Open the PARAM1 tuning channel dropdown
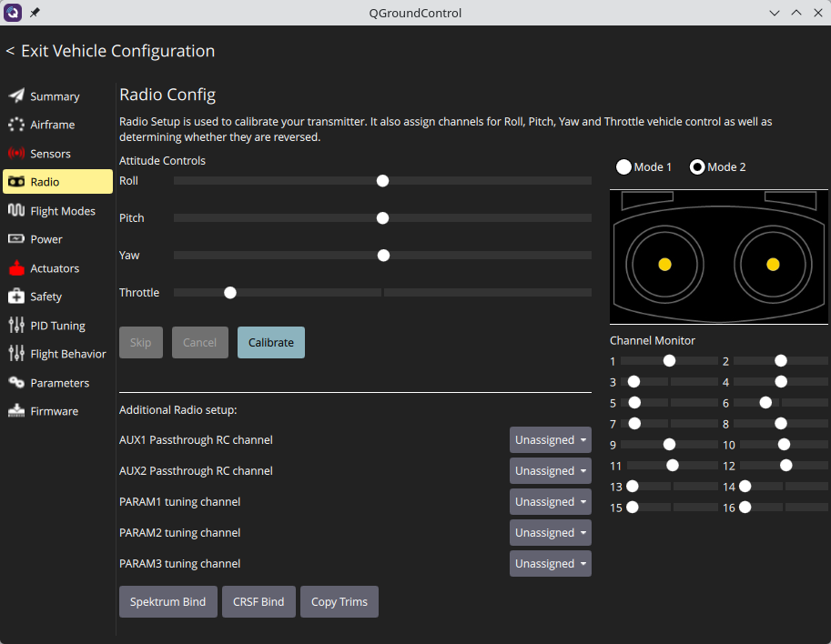The height and width of the screenshot is (644, 831). click(550, 501)
